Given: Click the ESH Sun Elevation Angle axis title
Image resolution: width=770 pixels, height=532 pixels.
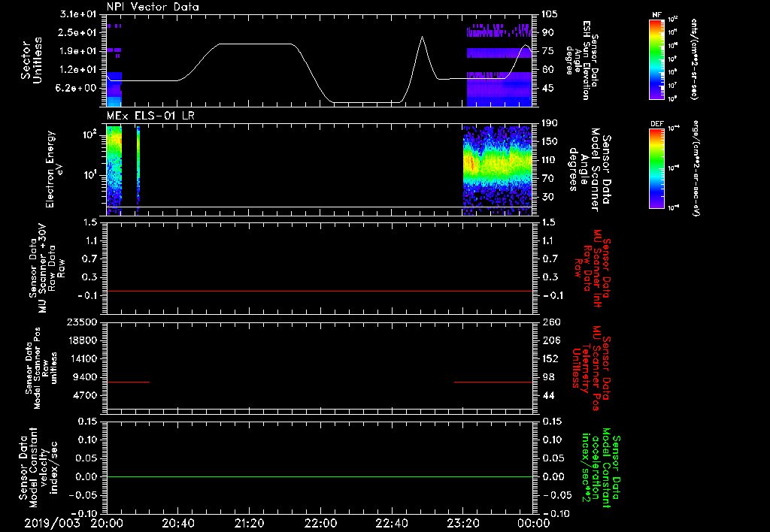Looking at the screenshot, I should pyautogui.click(x=583, y=60).
